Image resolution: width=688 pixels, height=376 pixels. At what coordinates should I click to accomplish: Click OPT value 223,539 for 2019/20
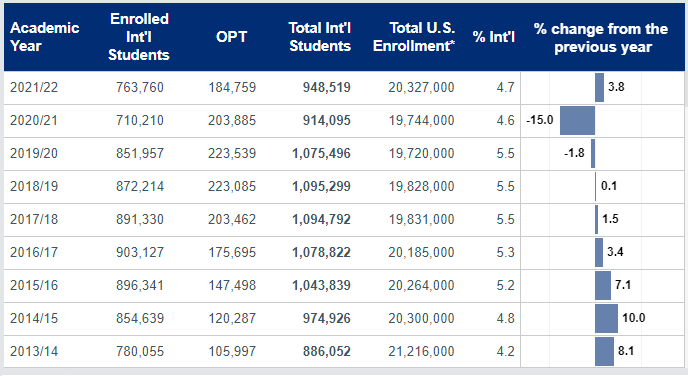tap(232, 154)
